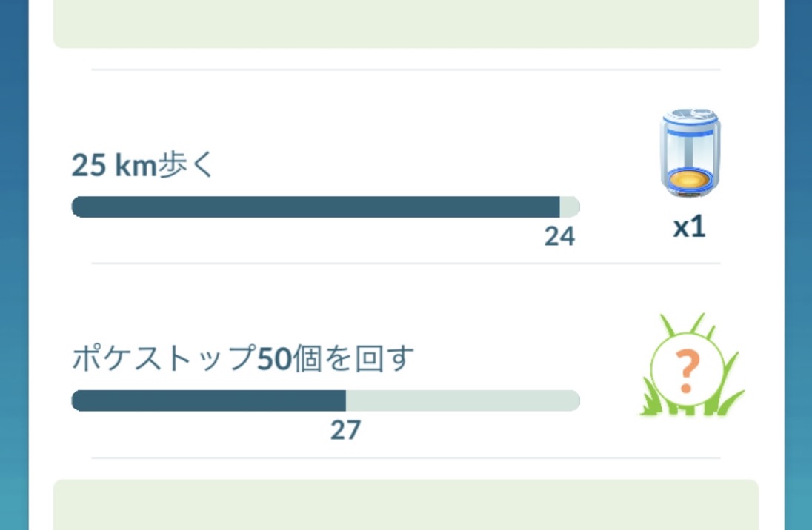Select the "ポケストップ50個を回す" task title

click(x=242, y=360)
